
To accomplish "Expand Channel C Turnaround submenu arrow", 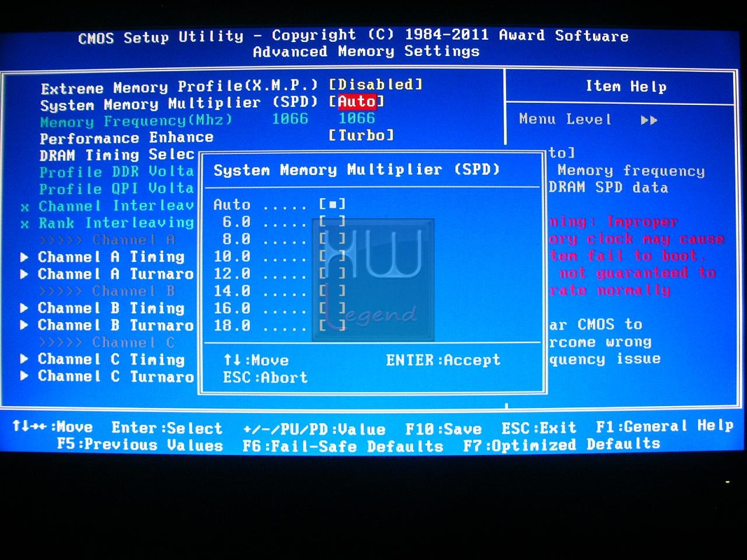I will (25, 376).
